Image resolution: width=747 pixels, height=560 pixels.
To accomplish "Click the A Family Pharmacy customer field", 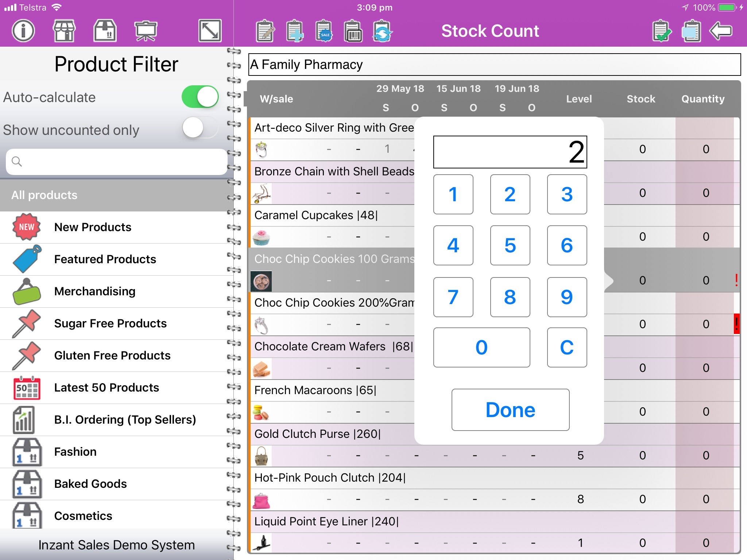I will click(x=494, y=65).
